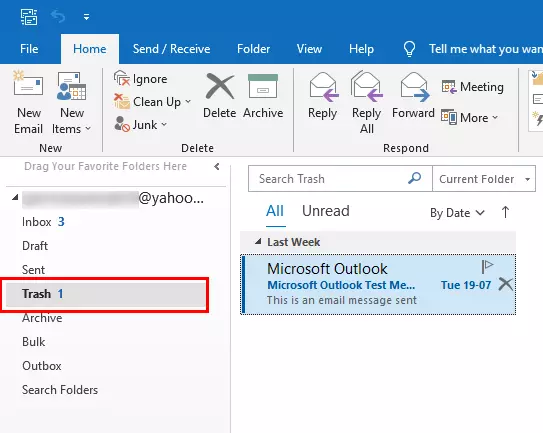Click the Reply All button
The height and width of the screenshot is (433, 543).
pyautogui.click(x=366, y=103)
